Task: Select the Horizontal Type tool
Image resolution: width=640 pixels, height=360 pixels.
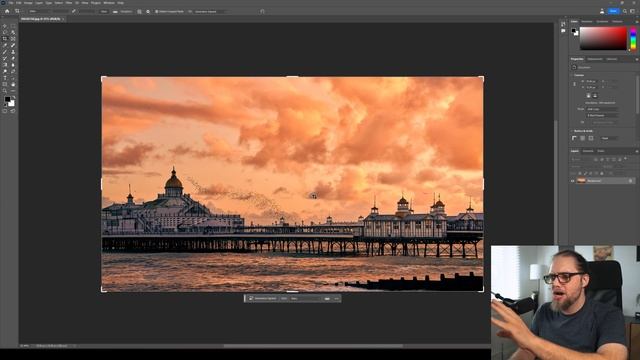Action: point(4,78)
